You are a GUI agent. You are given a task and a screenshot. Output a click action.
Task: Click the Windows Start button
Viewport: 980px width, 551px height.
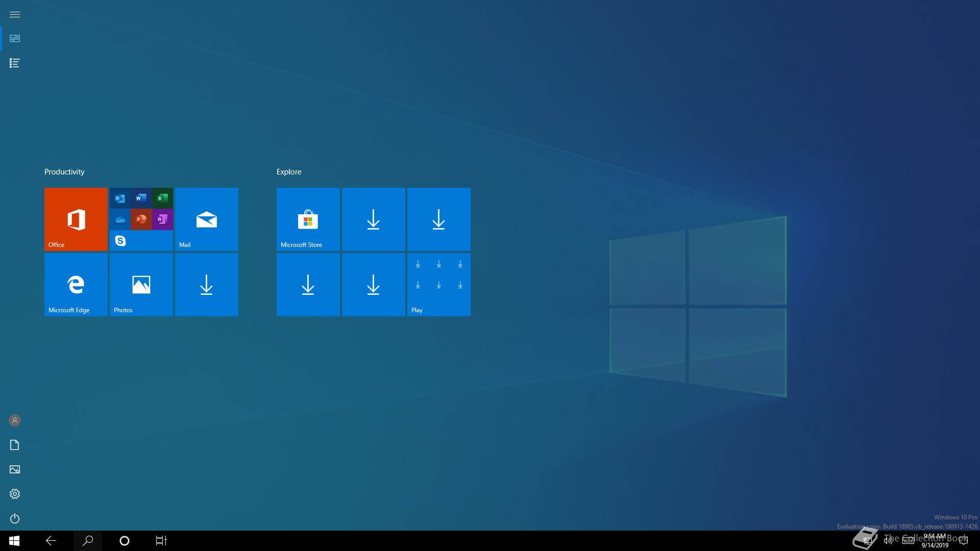click(14, 541)
